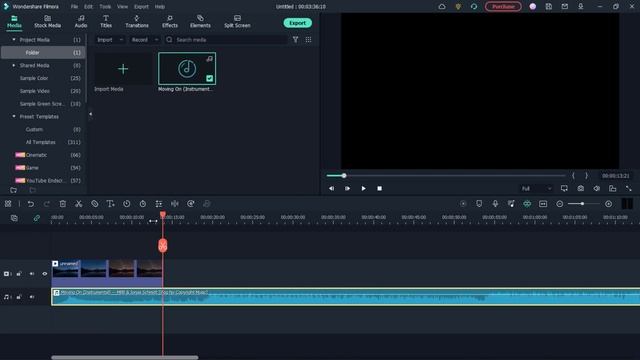
Task: Click the Play button under preview
Action: coord(363,188)
